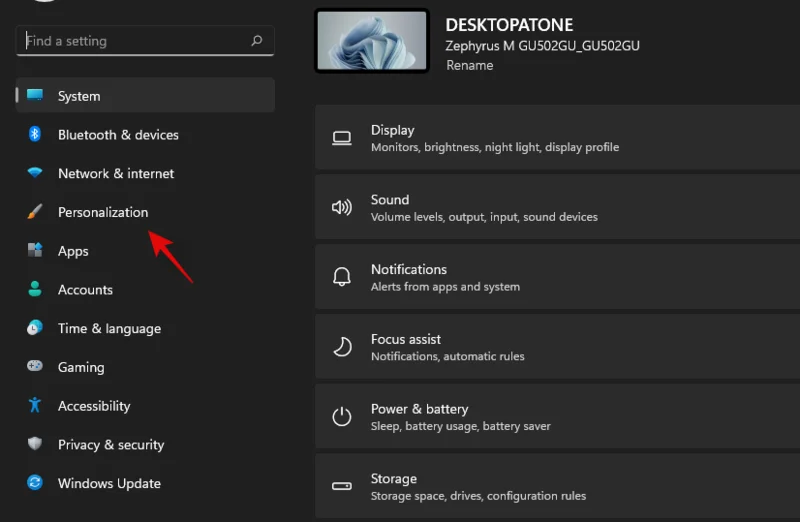The width and height of the screenshot is (800, 522).
Task: Click the Storage drive icon
Action: [x=342, y=486]
